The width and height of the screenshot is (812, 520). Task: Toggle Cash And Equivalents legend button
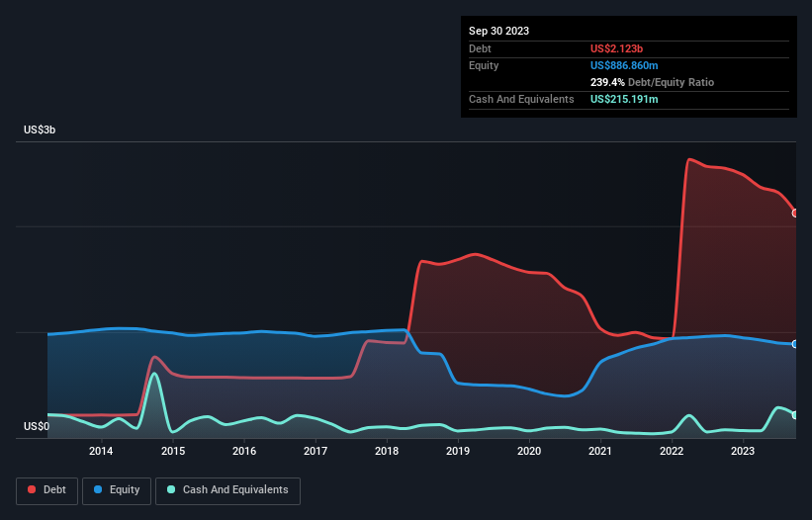pos(227,490)
